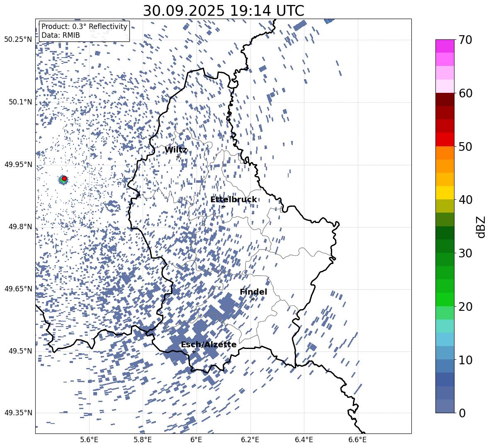Viewport: 491px width, 448px height.
Task: Click the colorbar tick label 30
Action: point(465,253)
